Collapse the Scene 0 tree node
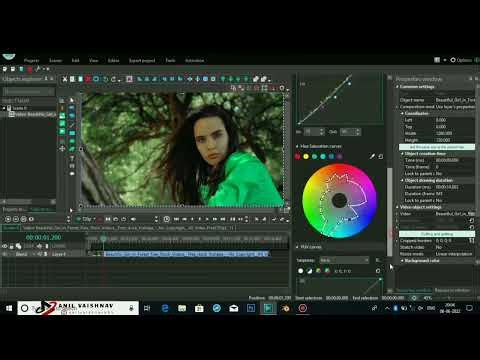Image resolution: width=480 pixels, height=360 pixels. coord(4,108)
